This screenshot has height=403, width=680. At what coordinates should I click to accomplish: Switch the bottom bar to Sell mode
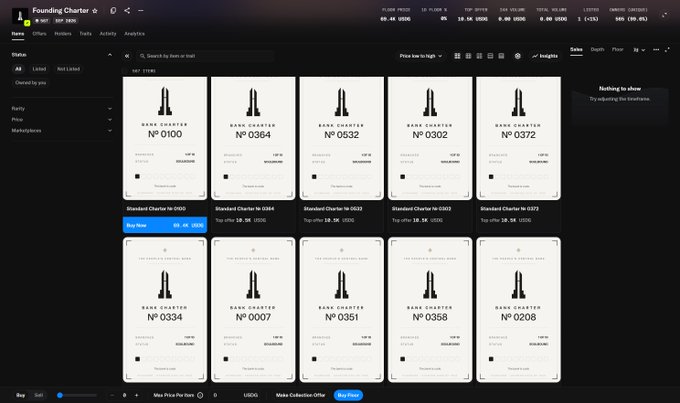pos(39,395)
